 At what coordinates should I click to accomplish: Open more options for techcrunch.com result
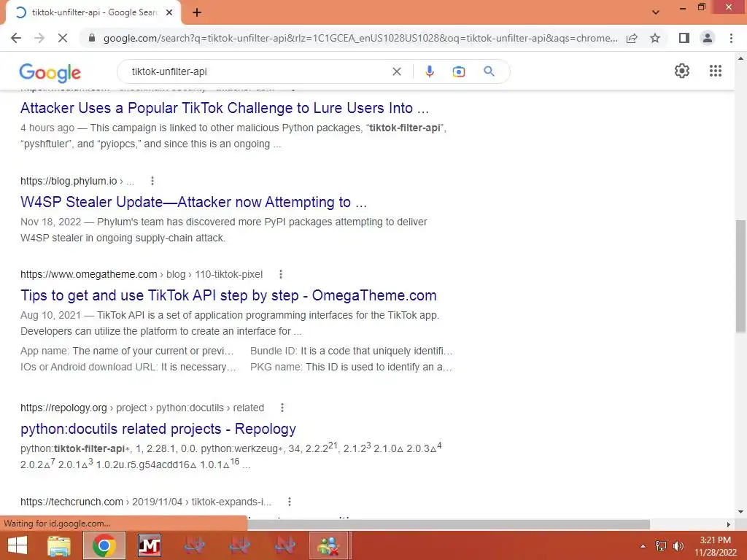pyautogui.click(x=289, y=502)
